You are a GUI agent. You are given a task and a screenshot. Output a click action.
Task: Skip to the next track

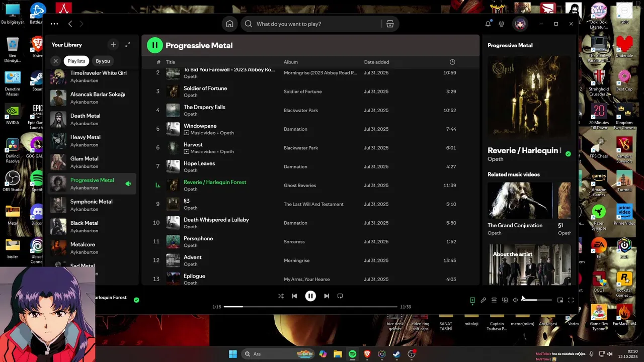[327, 296]
